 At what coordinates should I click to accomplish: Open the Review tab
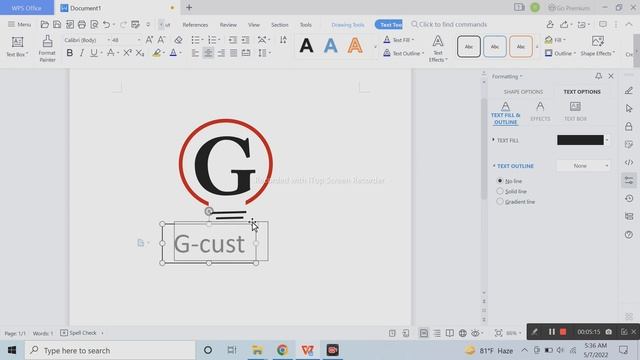tap(228, 25)
